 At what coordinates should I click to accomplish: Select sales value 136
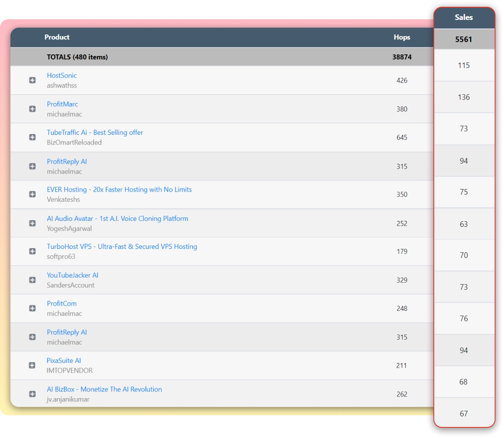tap(463, 97)
